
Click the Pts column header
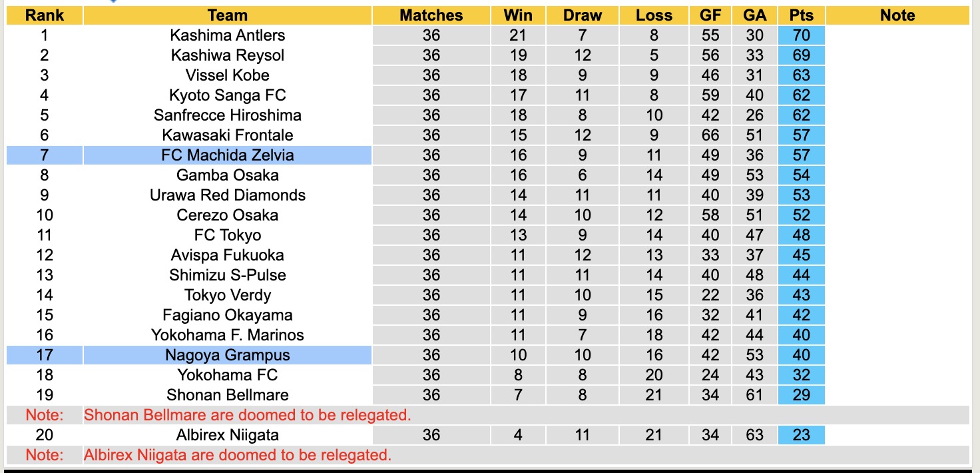[x=801, y=15]
